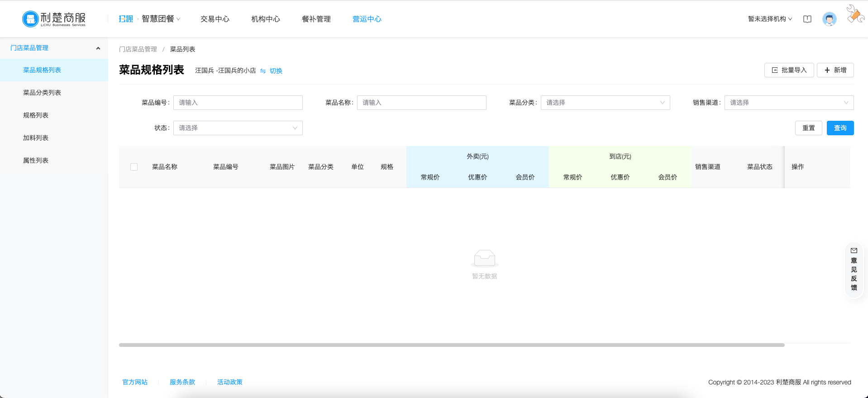The height and width of the screenshot is (398, 868).
Task: Open the 菜品分类 select dropdown
Action: click(605, 103)
